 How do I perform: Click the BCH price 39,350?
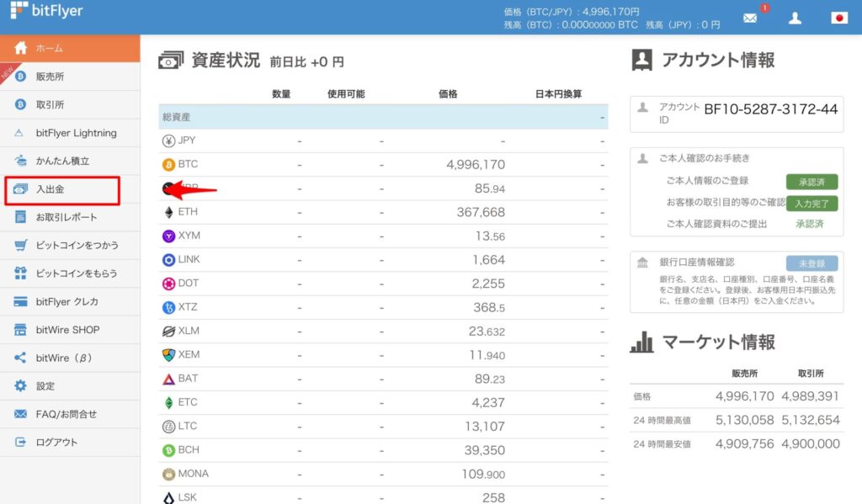coord(484,450)
